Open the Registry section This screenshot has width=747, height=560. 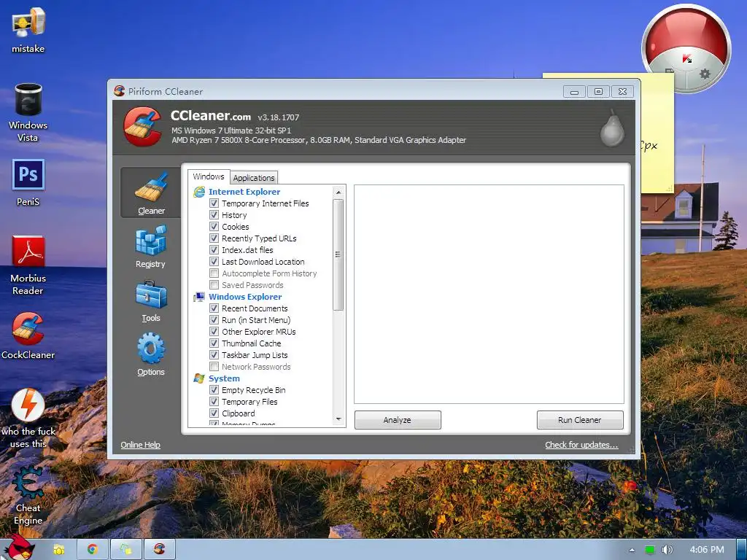point(150,246)
